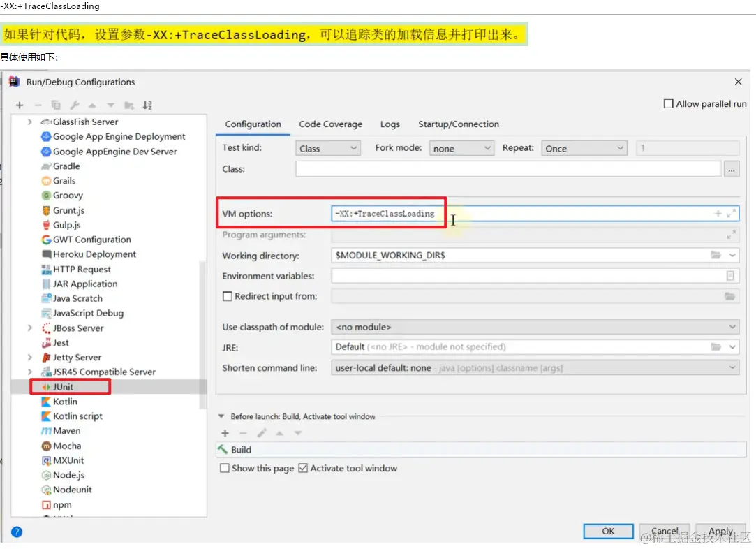Select Java Scratch item
Viewport: 756px width, 549px height.
click(x=77, y=299)
